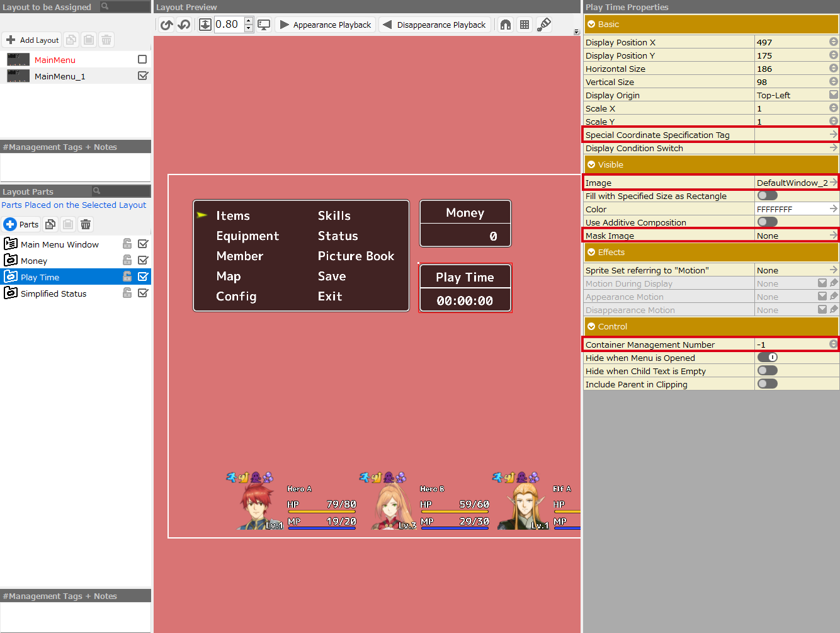Click the Redo icon in Layout Preview toolbar
Viewport: 840px width, 633px height.
[183, 25]
